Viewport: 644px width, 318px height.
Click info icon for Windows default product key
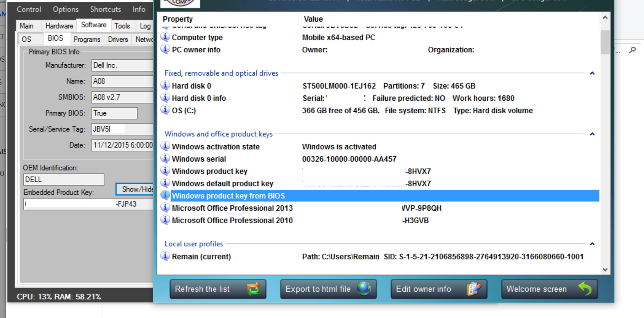pos(165,183)
